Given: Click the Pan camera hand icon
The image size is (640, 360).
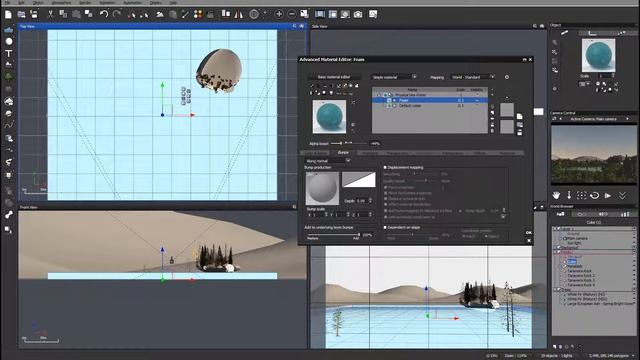Looking at the screenshot, I should 556,195.
